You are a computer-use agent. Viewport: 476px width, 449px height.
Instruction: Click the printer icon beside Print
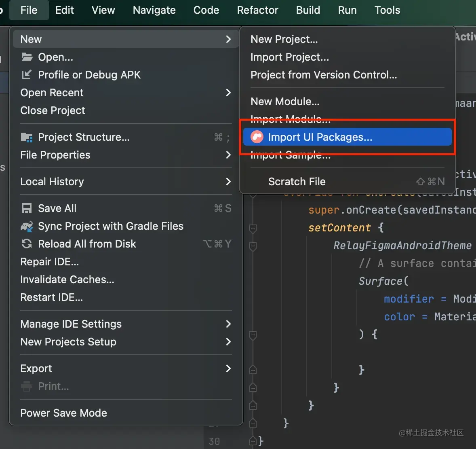click(26, 386)
